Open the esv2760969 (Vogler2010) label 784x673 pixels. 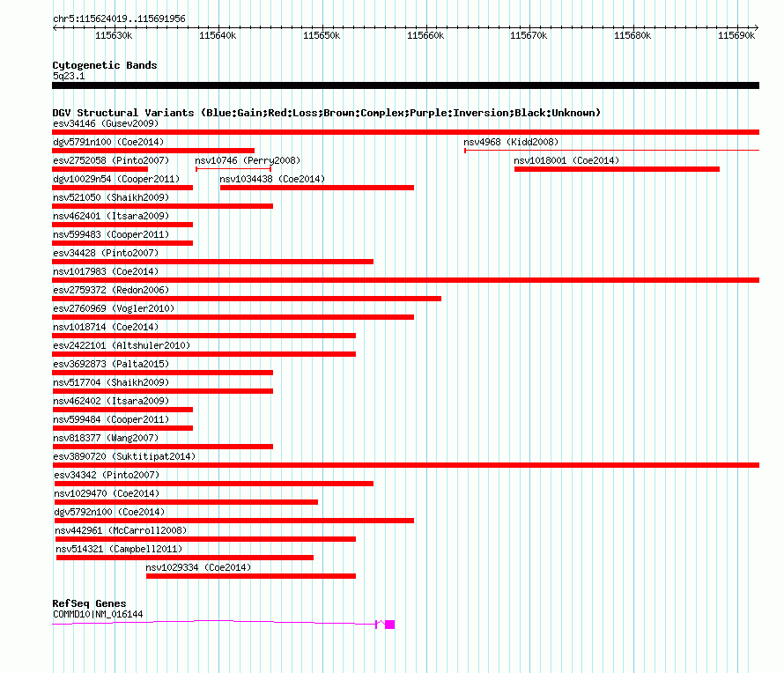pos(114,308)
